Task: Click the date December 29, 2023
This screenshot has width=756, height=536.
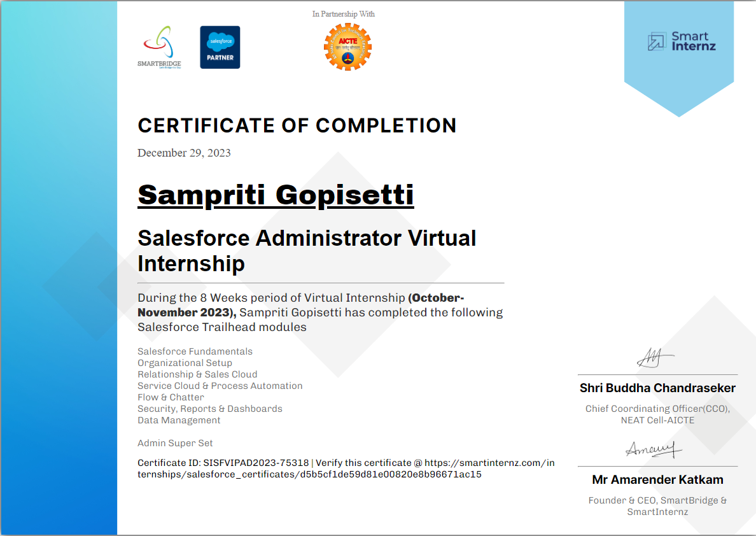Action: coord(184,153)
